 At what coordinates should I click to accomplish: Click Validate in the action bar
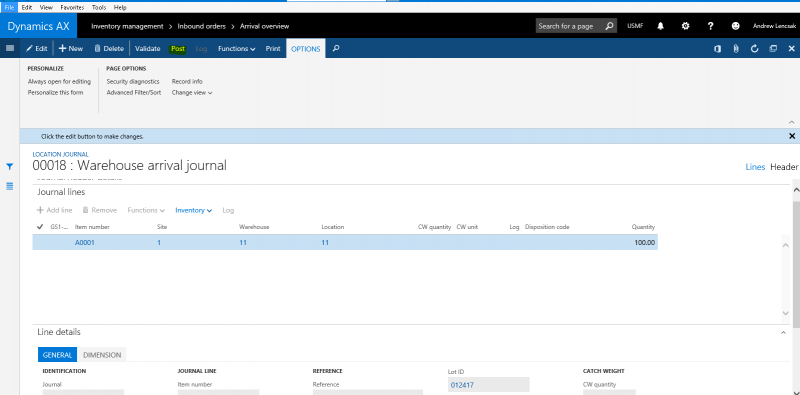coord(147,48)
